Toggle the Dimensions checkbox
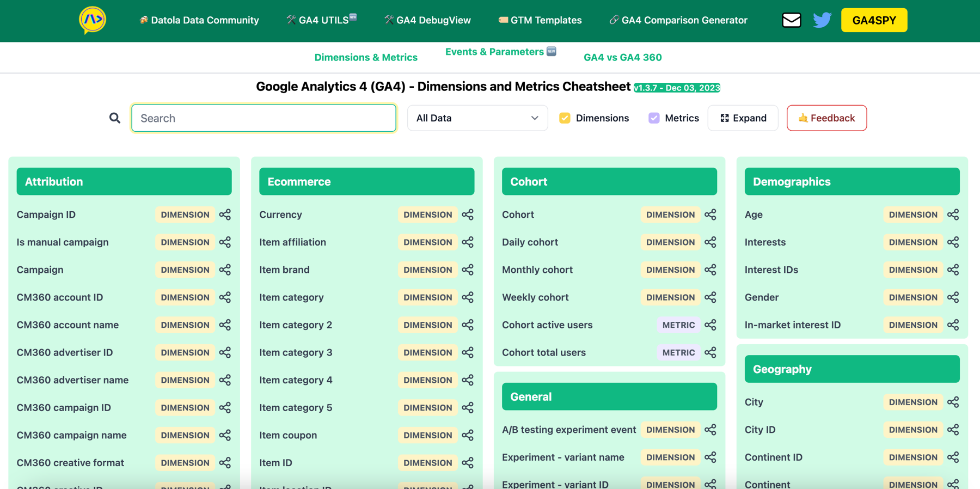This screenshot has height=489, width=980. 565,118
